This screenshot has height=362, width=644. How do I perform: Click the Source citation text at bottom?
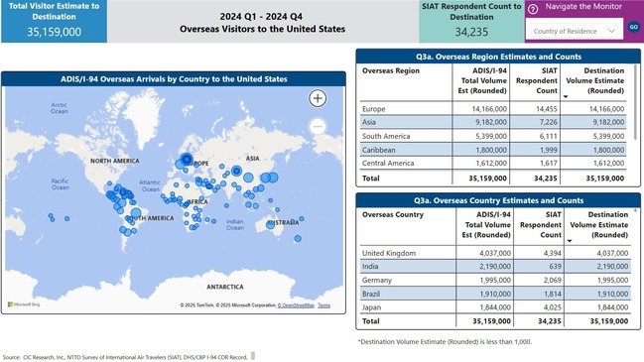[125, 357]
